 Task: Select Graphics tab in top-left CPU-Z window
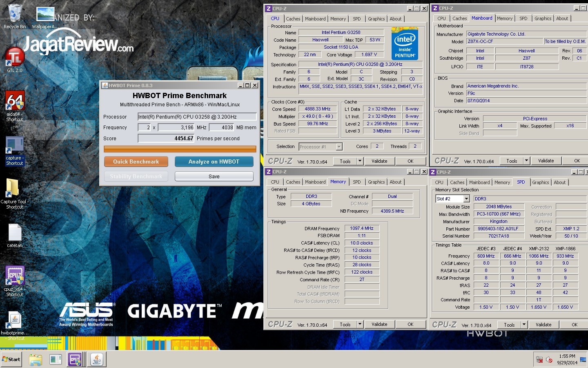coord(376,19)
